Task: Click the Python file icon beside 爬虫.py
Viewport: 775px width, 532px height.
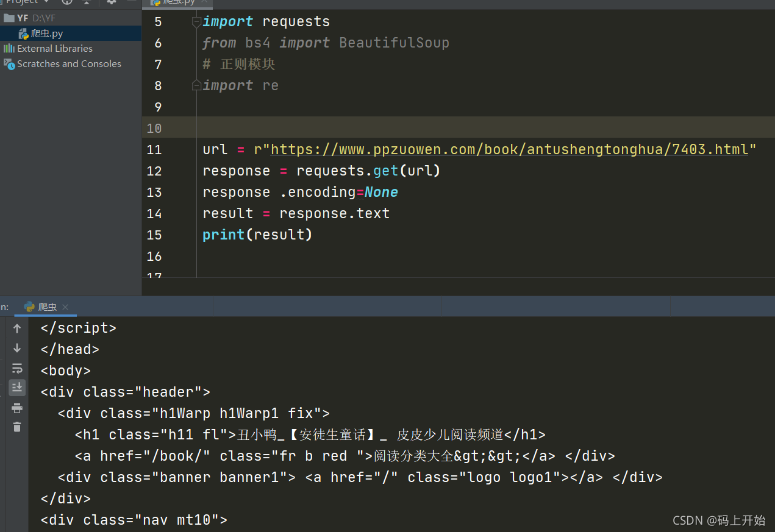Action: pos(24,34)
